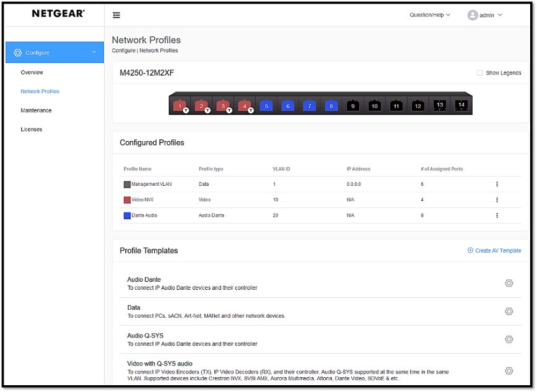The width and height of the screenshot is (537, 392).
Task: Click the VLAN ID column header
Action: [281, 169]
